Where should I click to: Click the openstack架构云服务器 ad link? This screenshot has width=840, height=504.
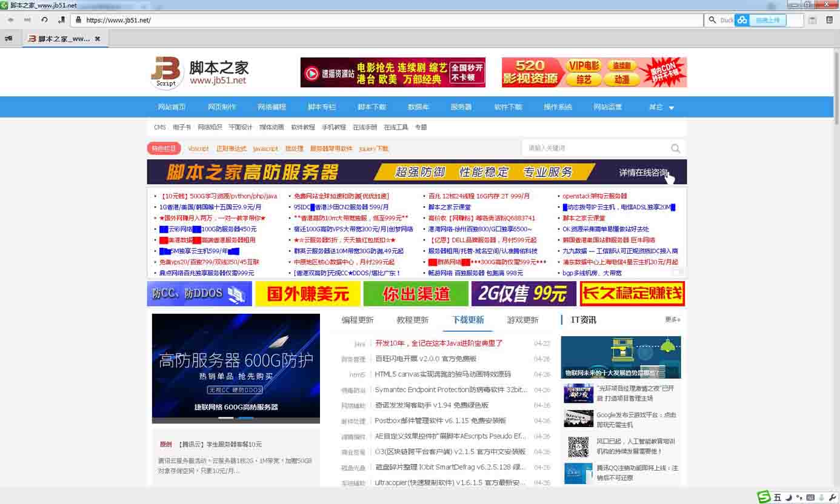(595, 196)
